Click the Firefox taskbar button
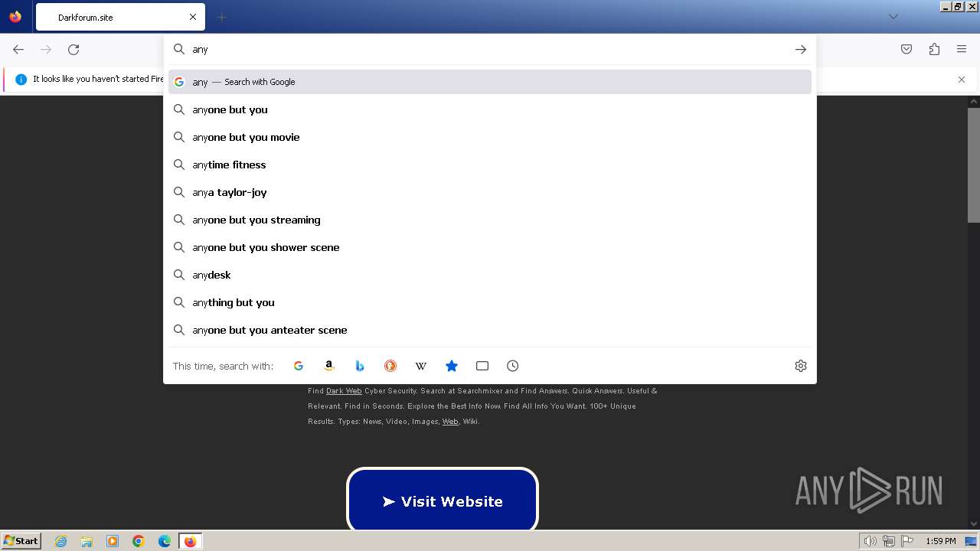This screenshot has height=551, width=980. pyautogui.click(x=190, y=541)
